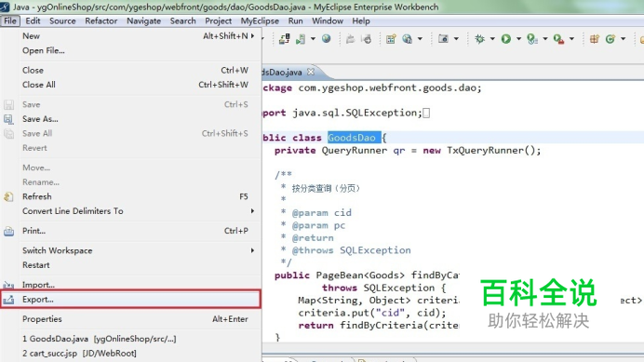Expand the folded import block marker

426,113
